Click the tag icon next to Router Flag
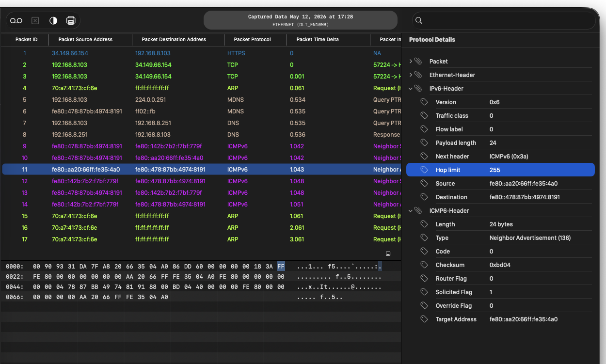Viewport: 606px width, 364px height. (x=424, y=279)
